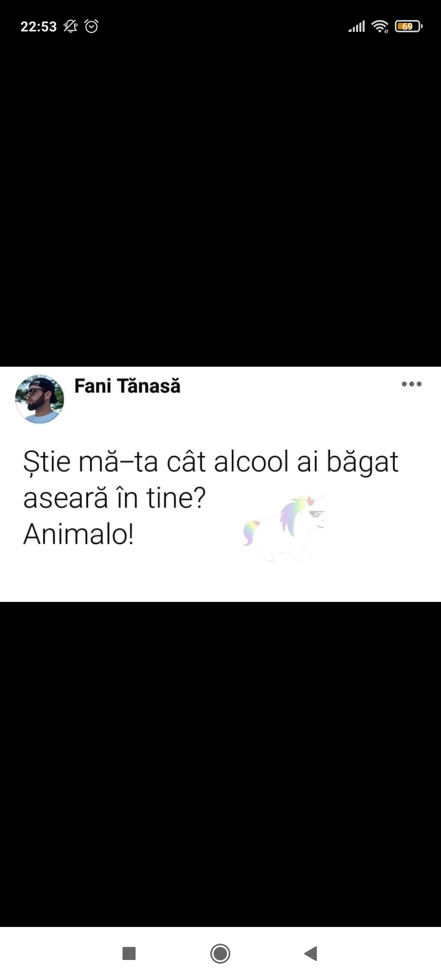Tap the black area below the post image
The height and width of the screenshot is (980, 441).
coord(220,764)
